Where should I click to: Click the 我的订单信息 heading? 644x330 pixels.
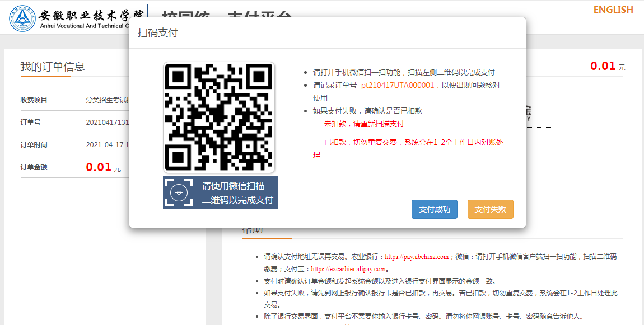(x=53, y=67)
